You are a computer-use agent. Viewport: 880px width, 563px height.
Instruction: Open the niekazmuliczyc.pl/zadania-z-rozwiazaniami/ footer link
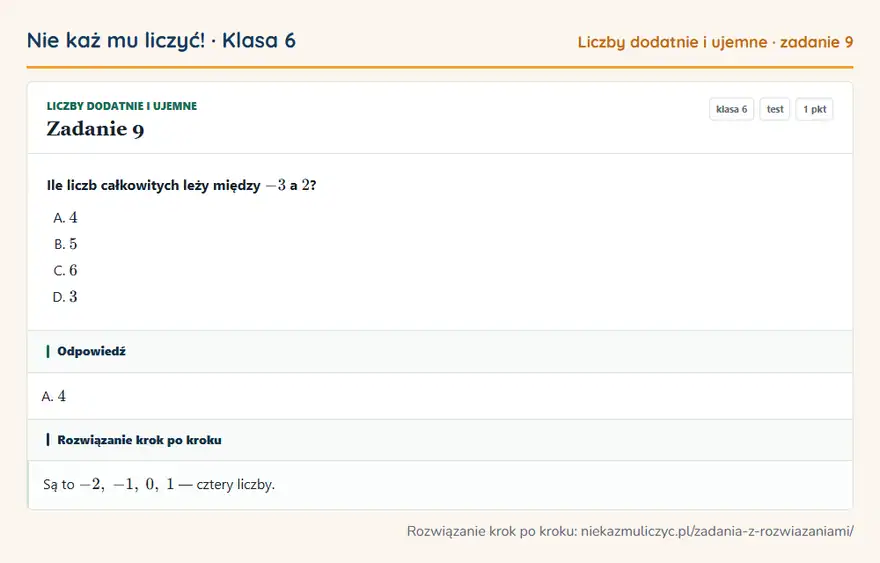pyautogui.click(x=717, y=531)
